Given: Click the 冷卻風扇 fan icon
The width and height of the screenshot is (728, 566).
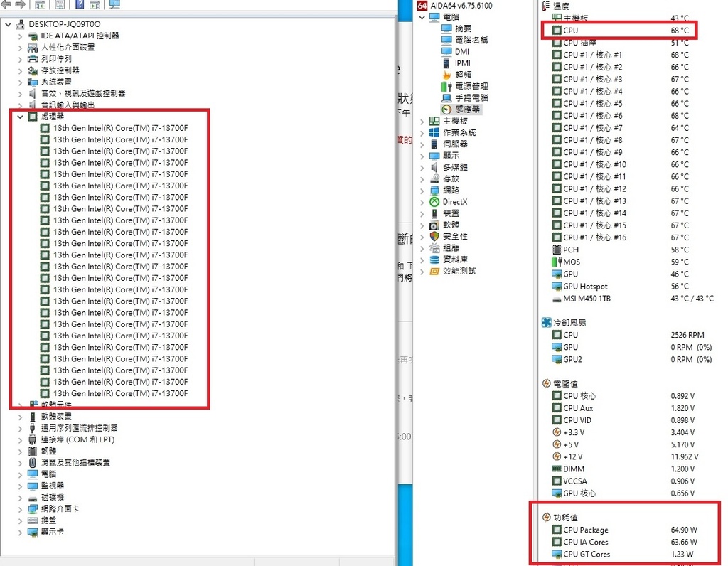Looking at the screenshot, I should tap(547, 323).
